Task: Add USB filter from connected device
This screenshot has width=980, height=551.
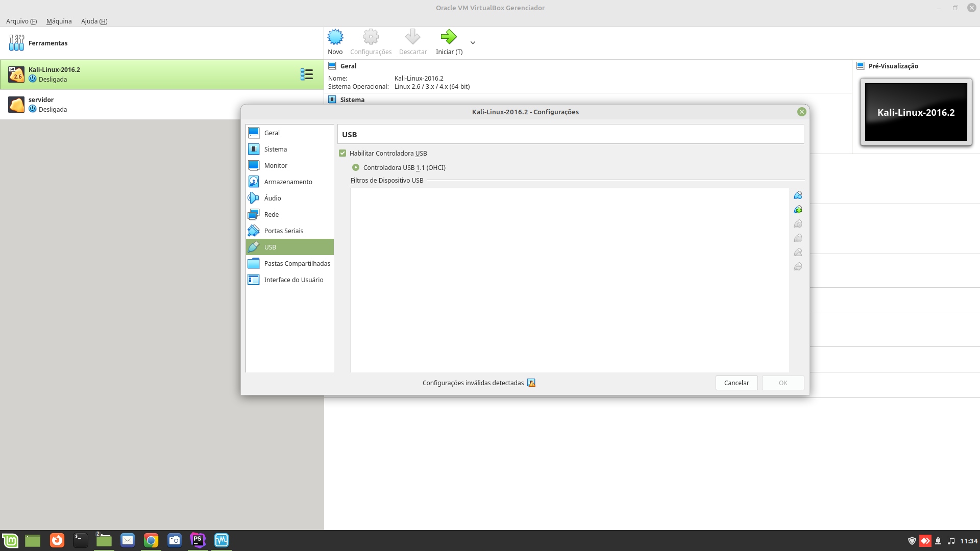Action: coord(798,210)
